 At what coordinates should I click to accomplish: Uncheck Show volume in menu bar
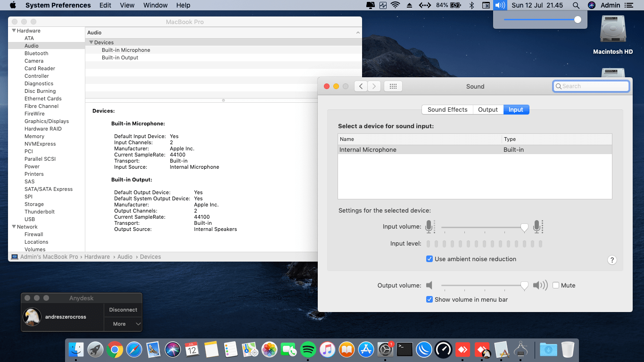point(429,299)
